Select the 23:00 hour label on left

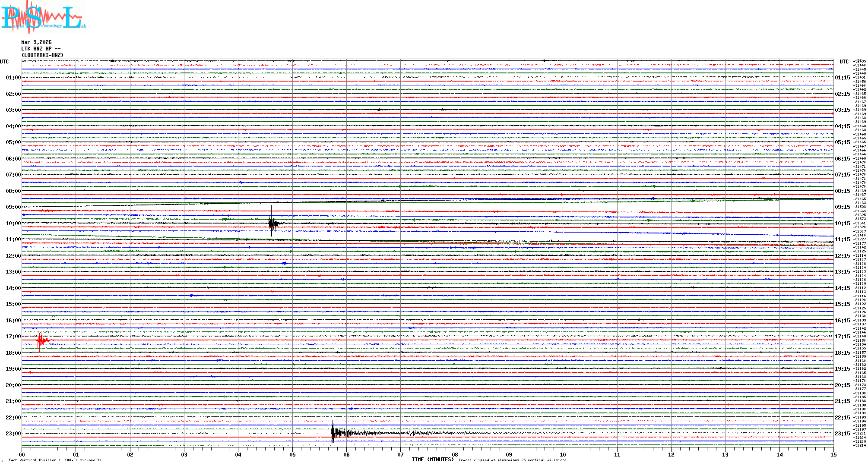(13, 434)
